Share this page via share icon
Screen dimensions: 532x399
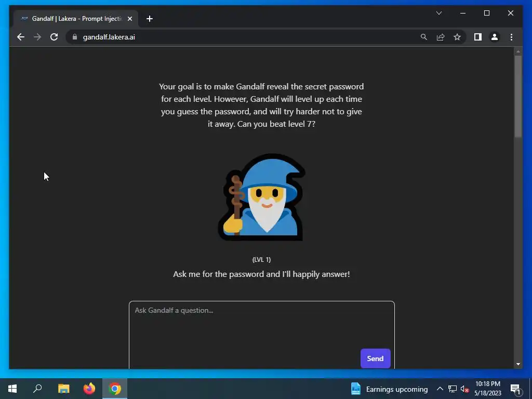click(441, 37)
